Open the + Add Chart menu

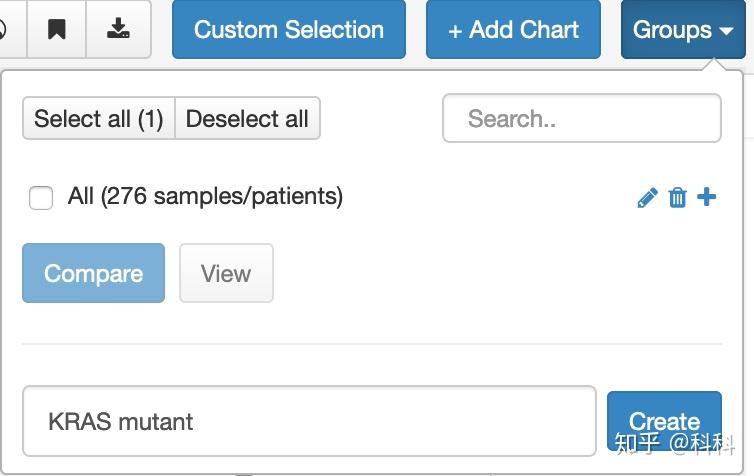coord(513,29)
